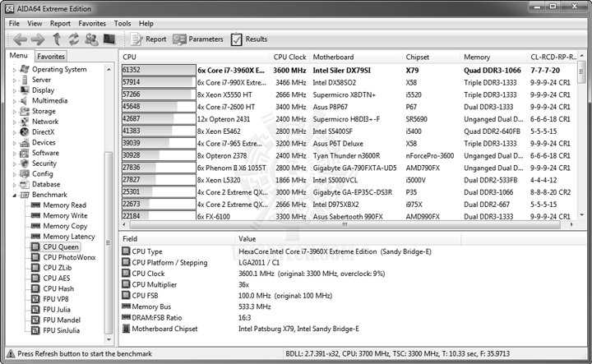Expand the Multimedia tree node
Screen dimensions: 592x364
[15, 101]
